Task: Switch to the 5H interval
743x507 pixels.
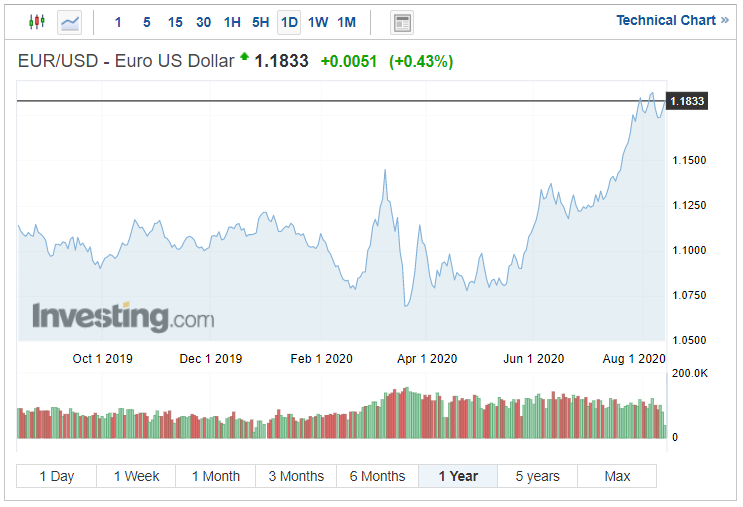Action: (260, 22)
